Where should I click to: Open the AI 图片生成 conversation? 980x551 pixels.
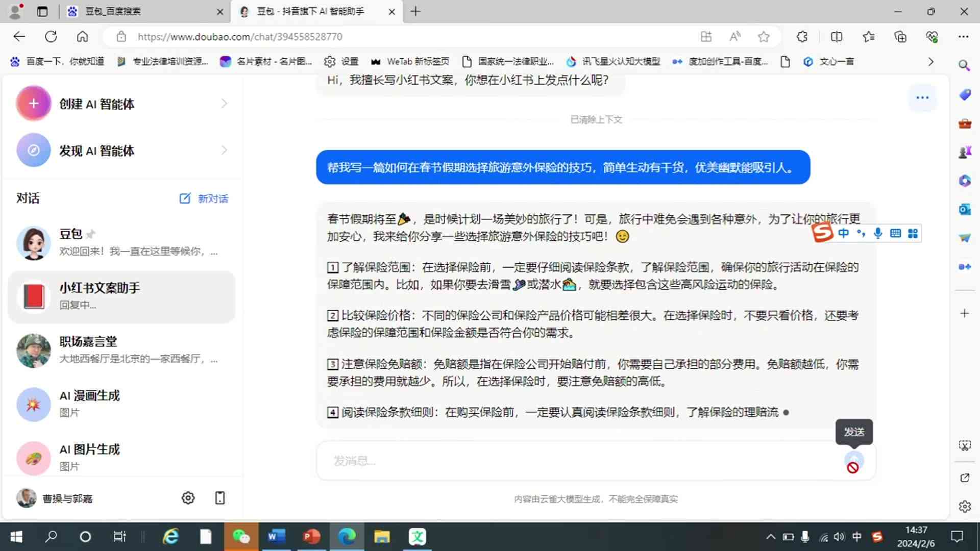click(121, 458)
